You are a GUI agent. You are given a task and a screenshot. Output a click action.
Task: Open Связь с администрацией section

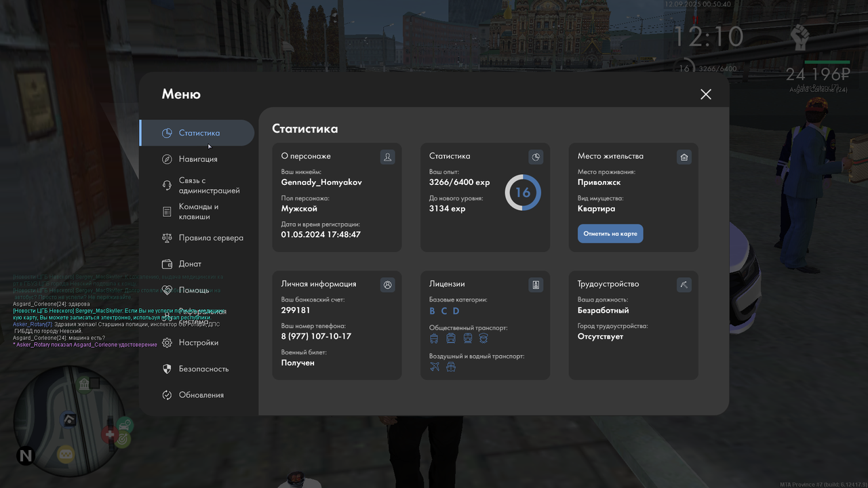click(x=197, y=186)
